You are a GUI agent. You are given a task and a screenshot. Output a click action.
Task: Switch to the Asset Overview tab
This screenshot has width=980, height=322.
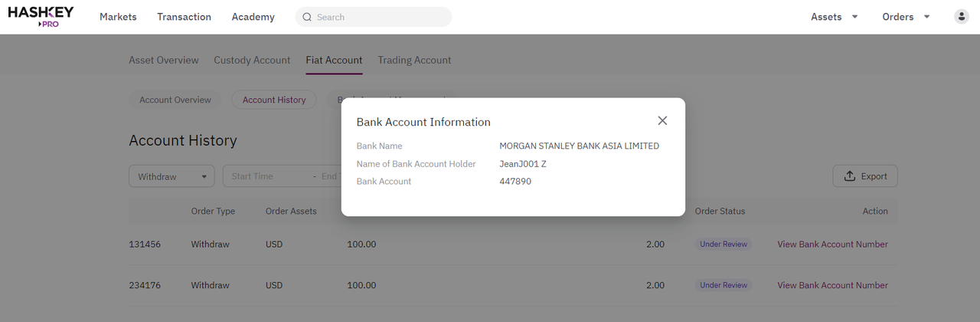[164, 60]
